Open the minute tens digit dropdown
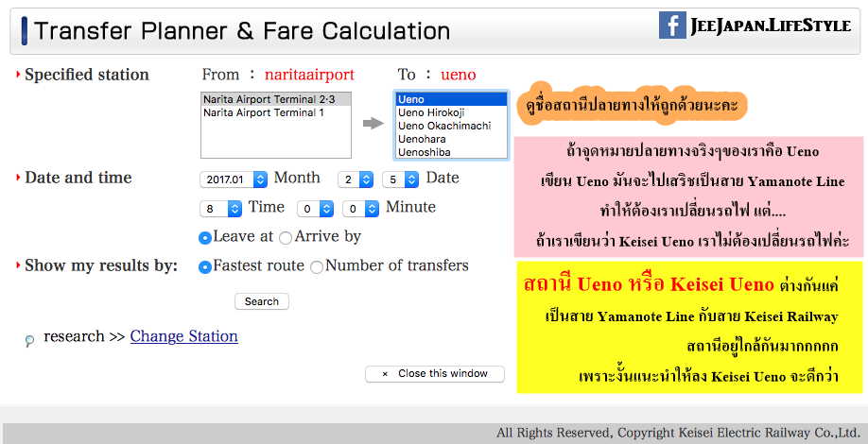The height and width of the screenshot is (444, 868). [x=315, y=209]
